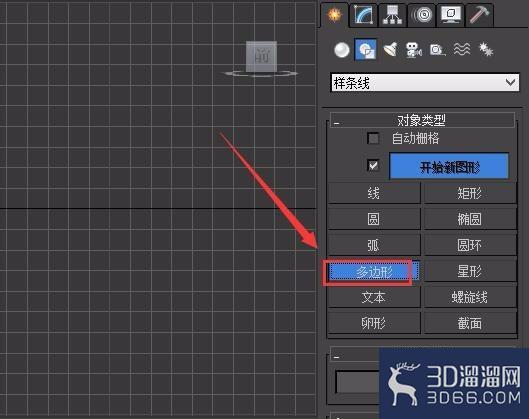The width and height of the screenshot is (529, 419).
Task: Collapse the 对象类型 rollout
Action: click(x=422, y=120)
